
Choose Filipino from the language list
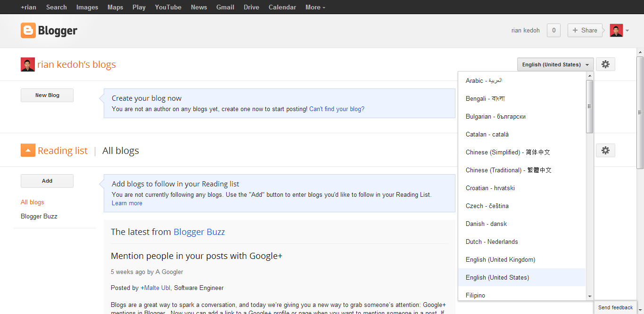(522, 294)
